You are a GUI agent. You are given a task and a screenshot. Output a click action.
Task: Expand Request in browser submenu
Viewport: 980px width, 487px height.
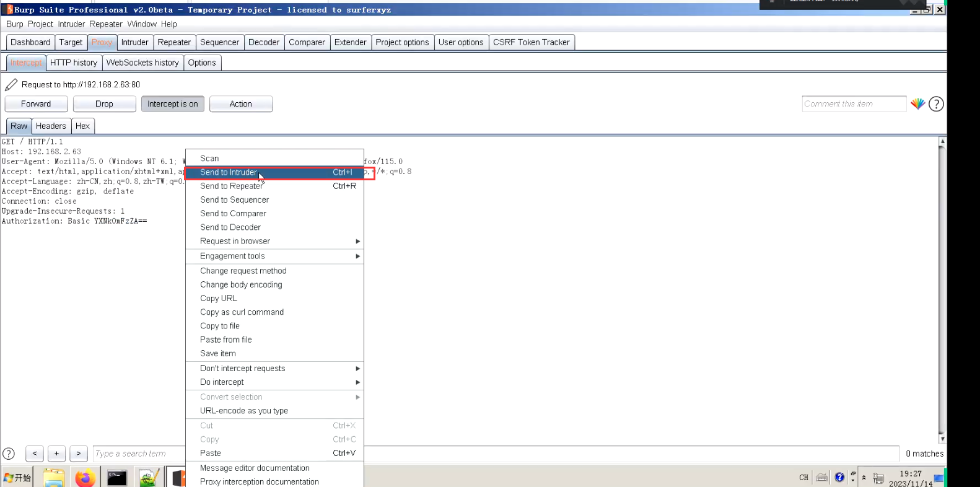(274, 241)
